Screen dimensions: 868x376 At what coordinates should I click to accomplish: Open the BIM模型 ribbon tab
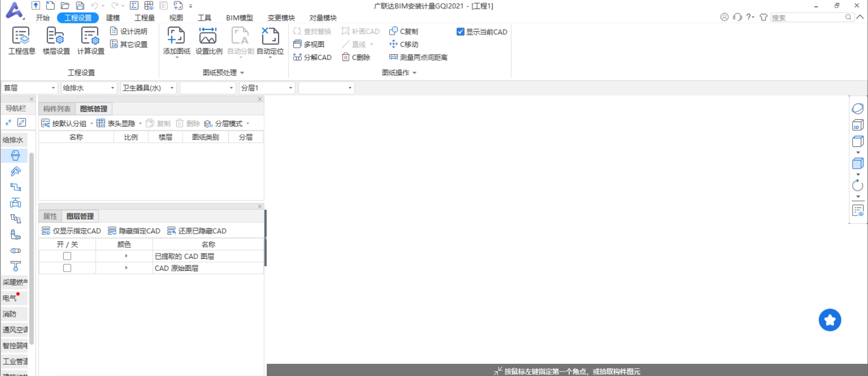coord(240,18)
